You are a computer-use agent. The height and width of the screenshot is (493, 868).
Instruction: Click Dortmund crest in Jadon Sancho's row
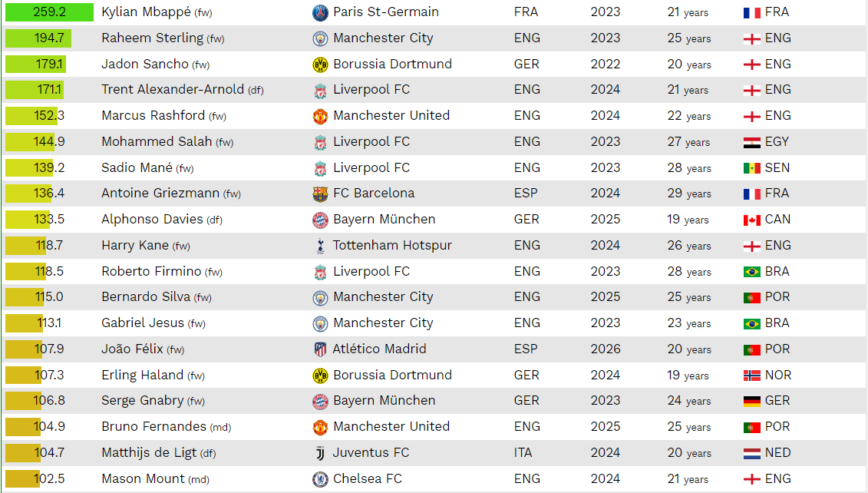(320, 65)
